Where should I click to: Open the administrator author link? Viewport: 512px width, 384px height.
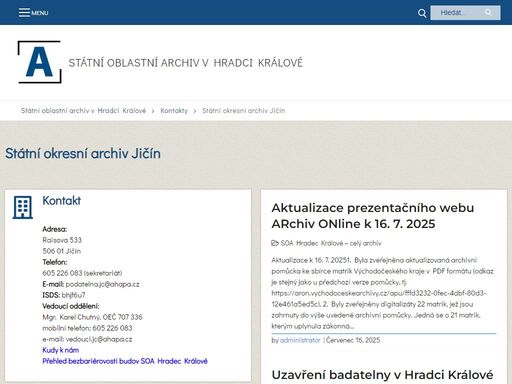click(x=300, y=340)
